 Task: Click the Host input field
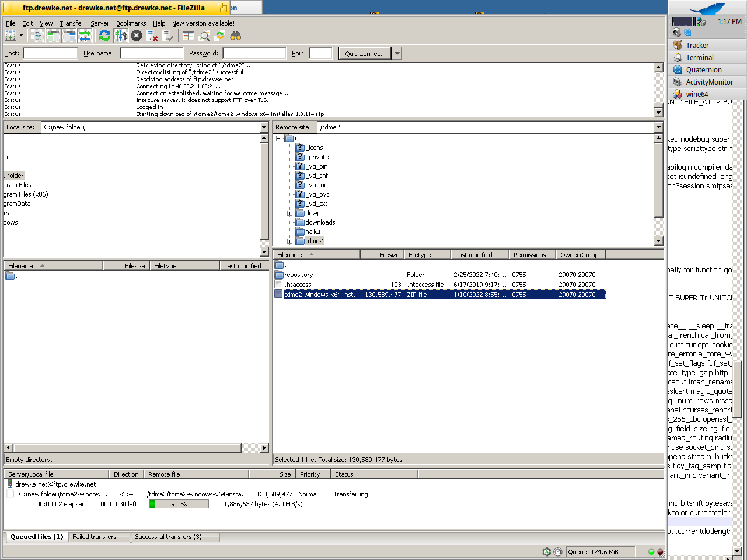(50, 53)
